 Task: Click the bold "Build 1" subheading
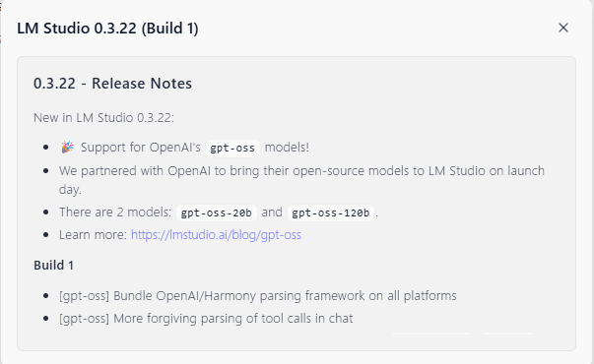point(53,266)
